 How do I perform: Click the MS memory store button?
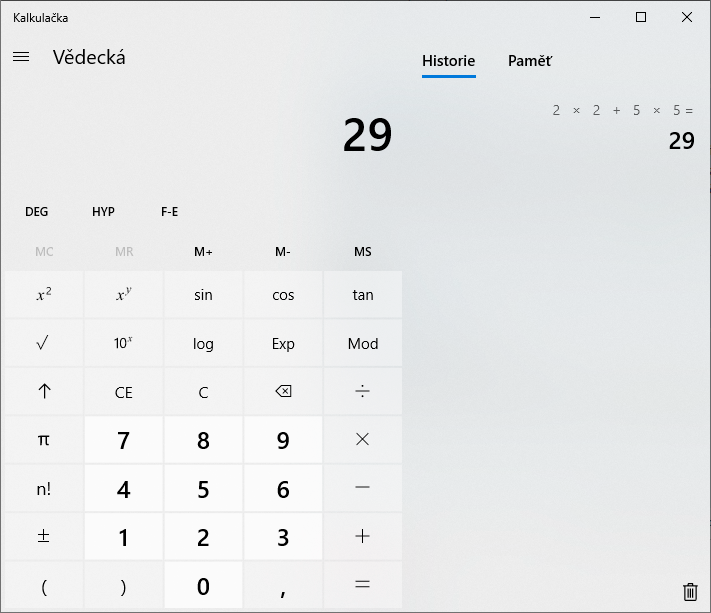tap(362, 252)
